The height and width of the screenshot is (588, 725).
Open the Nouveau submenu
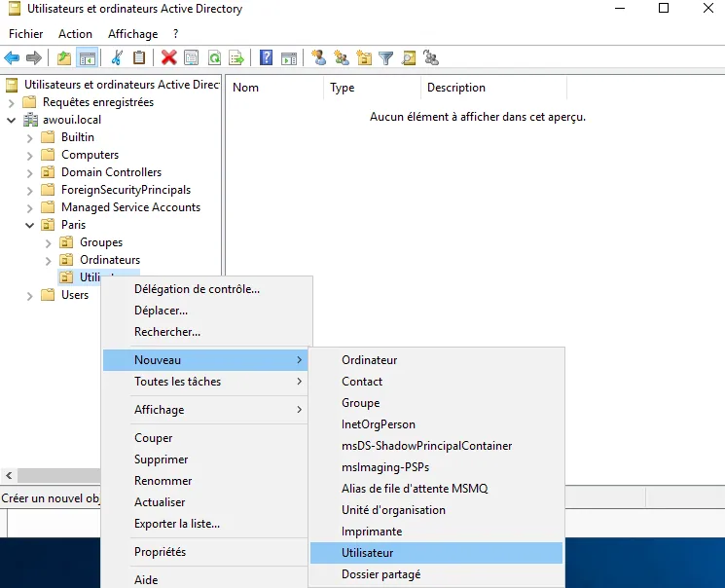[x=206, y=360]
